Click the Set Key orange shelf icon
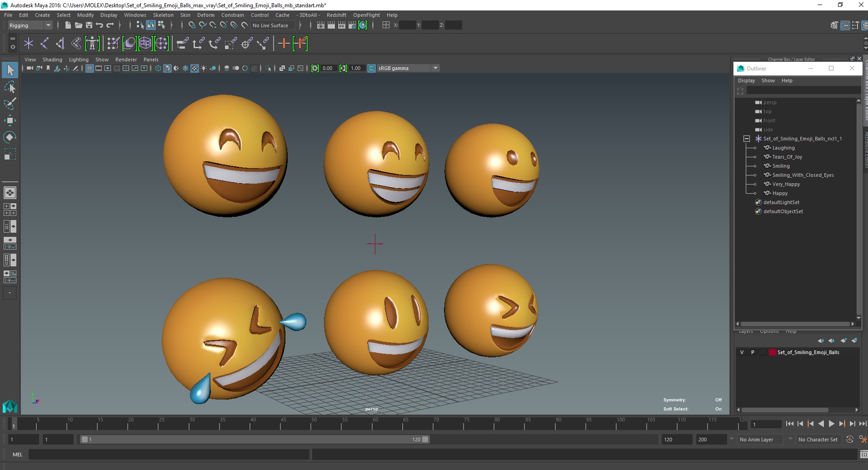This screenshot has height=470, width=868. pyautogui.click(x=284, y=44)
